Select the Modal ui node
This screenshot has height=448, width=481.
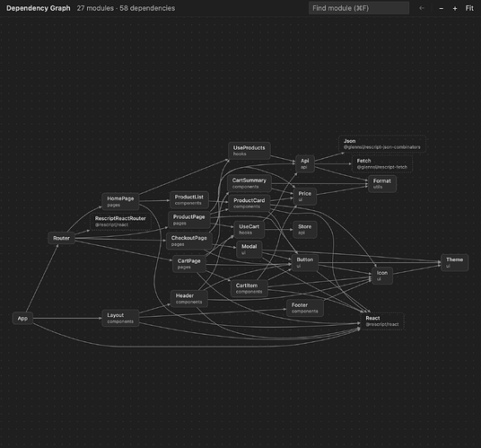coord(249,250)
